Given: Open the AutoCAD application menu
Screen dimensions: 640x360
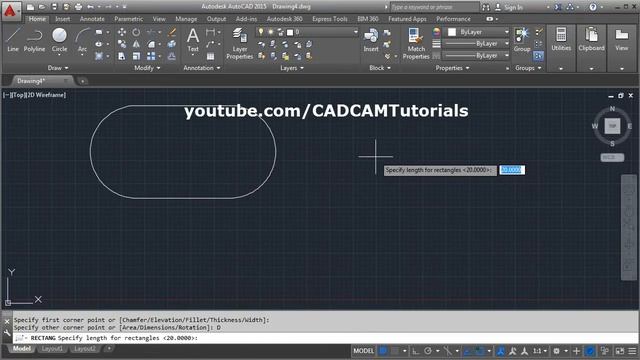Looking at the screenshot, I should point(10,11).
